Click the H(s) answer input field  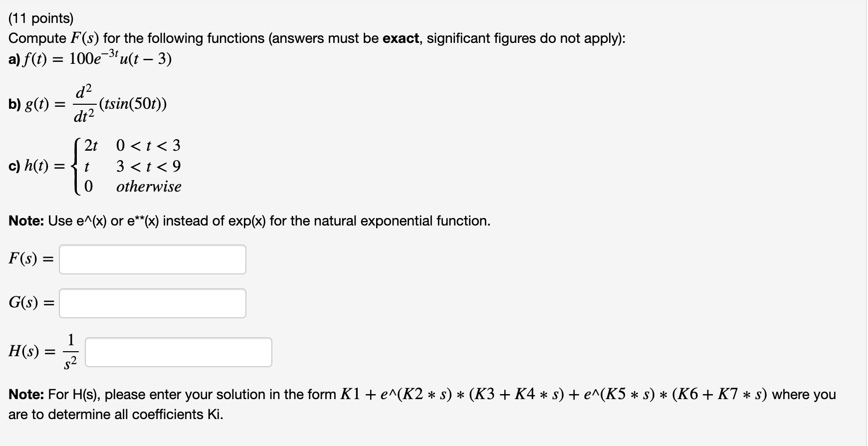click(179, 353)
